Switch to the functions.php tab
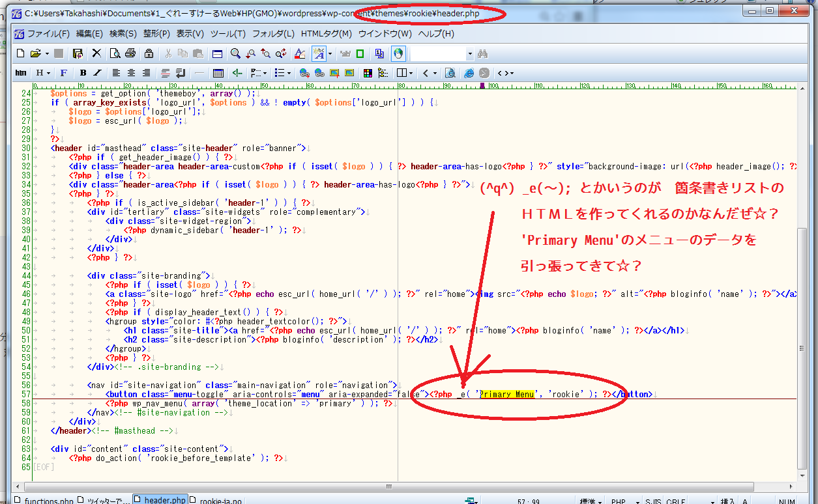The height and width of the screenshot is (504, 818). point(44,500)
